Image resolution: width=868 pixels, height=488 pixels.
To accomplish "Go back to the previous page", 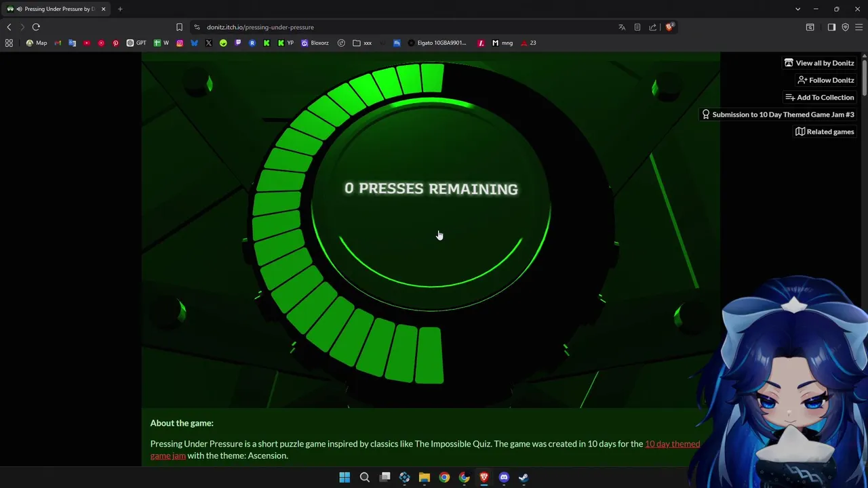I will click(9, 27).
